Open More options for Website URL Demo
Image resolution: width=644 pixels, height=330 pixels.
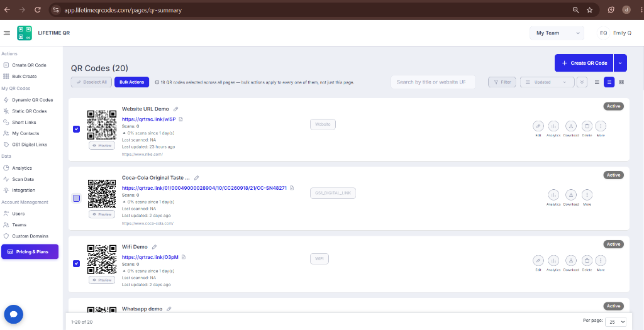(x=601, y=126)
